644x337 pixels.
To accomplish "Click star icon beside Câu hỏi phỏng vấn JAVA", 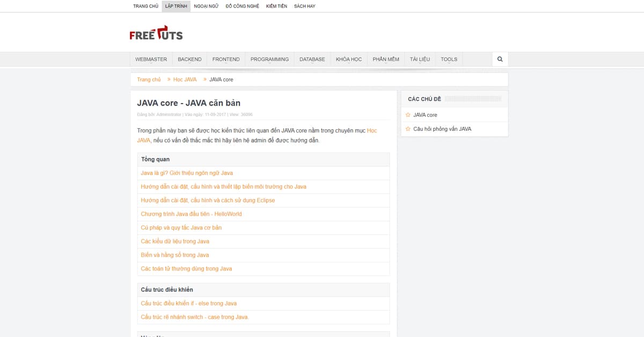I will coord(408,129).
